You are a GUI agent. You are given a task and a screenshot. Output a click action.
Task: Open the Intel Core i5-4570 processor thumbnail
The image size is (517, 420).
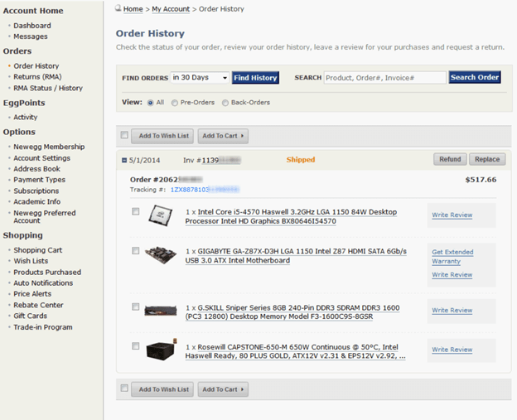(x=161, y=215)
